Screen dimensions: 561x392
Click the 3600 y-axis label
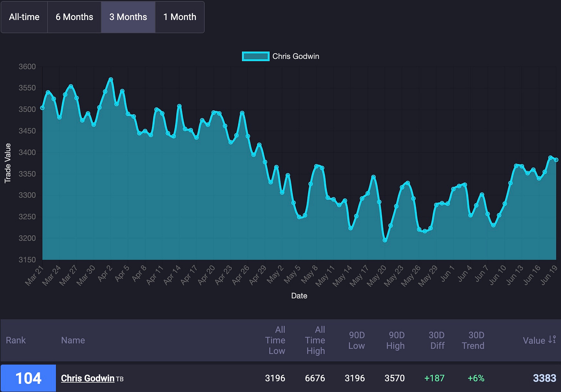point(27,67)
